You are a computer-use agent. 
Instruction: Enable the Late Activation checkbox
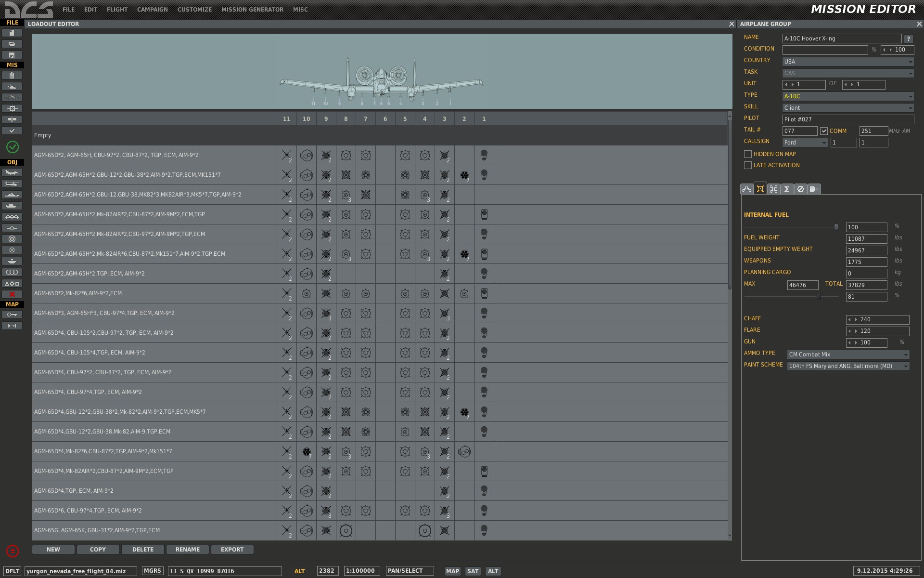pyautogui.click(x=748, y=165)
